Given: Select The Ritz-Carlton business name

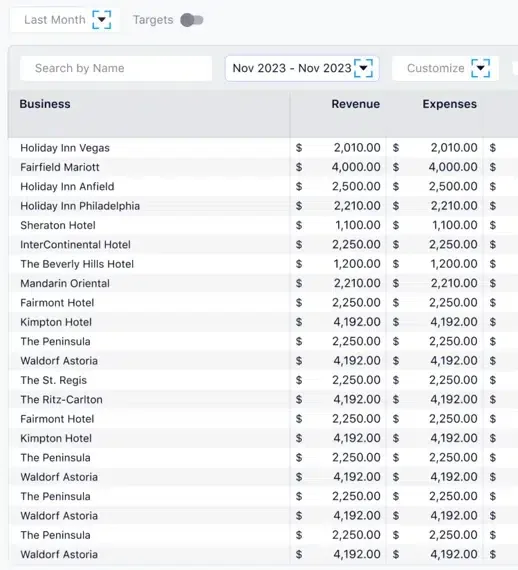Looking at the screenshot, I should pyautogui.click(x=61, y=400).
